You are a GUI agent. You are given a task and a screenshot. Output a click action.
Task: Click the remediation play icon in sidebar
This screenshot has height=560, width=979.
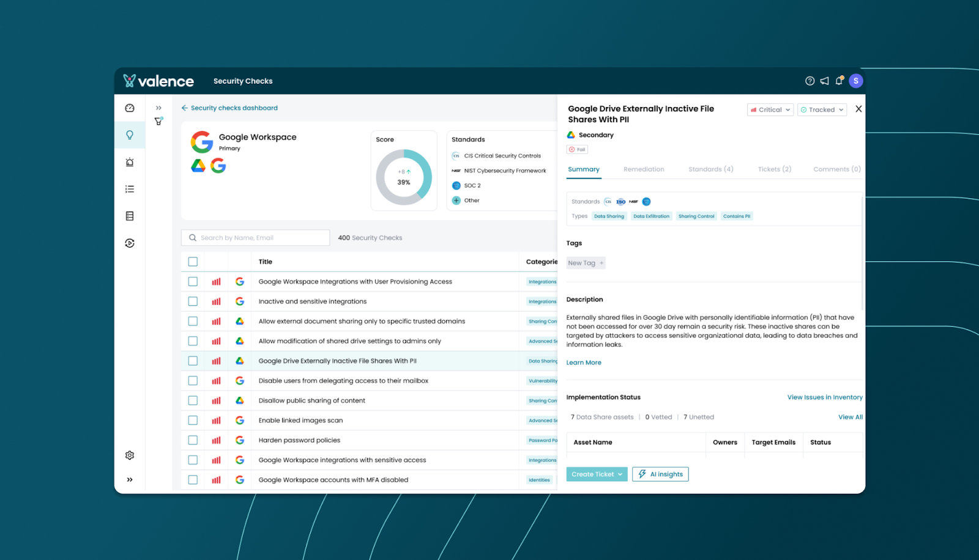130,243
